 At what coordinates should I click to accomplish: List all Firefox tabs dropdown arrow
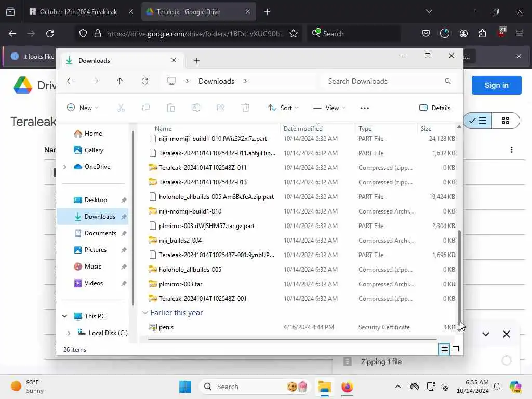(x=429, y=11)
